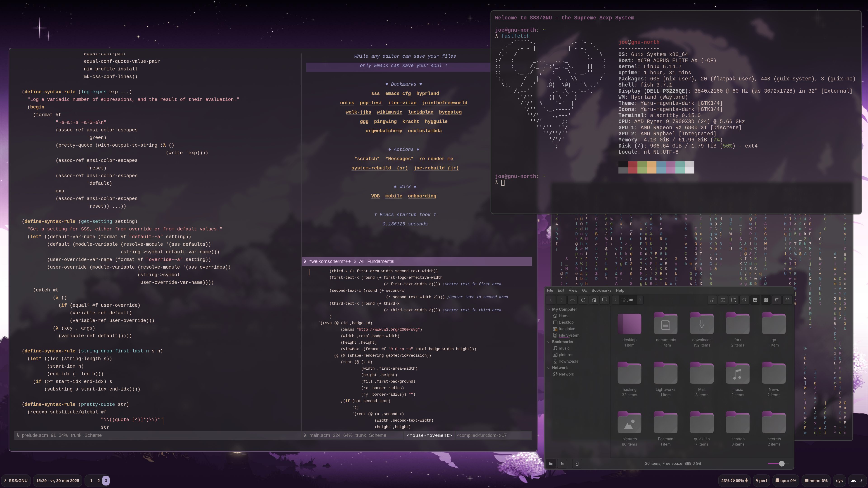Show places sidebar button in file manager statusbar
The image size is (868, 488).
[x=551, y=463]
